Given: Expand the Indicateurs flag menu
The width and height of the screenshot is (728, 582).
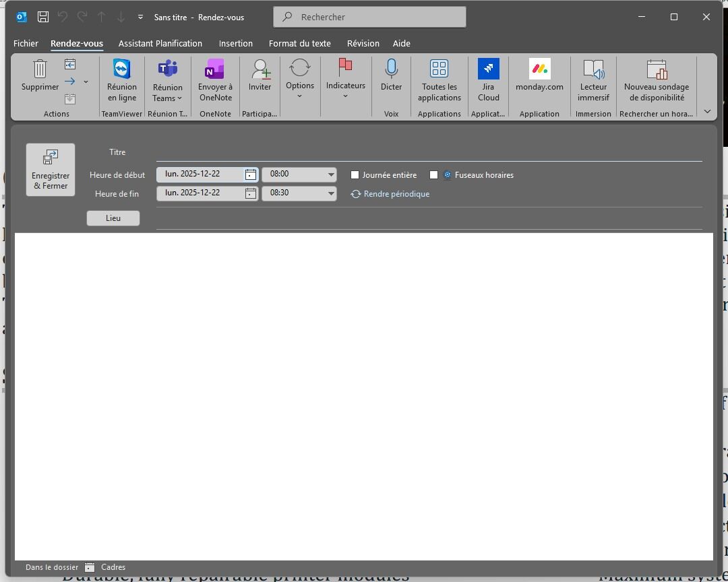Looking at the screenshot, I should (345, 78).
